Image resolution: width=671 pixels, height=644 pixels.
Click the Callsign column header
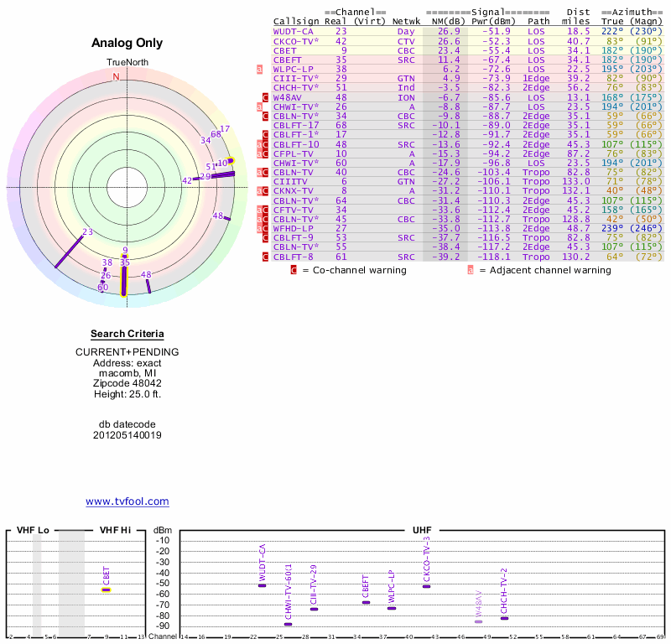pyautogui.click(x=296, y=21)
